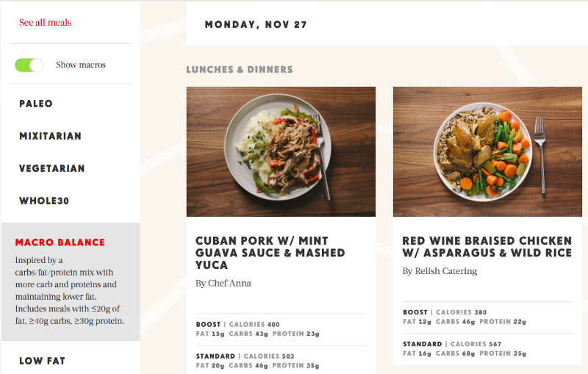Open the red wine braised chicken photo
Viewport: 588px width, 374px height.
[487, 151]
